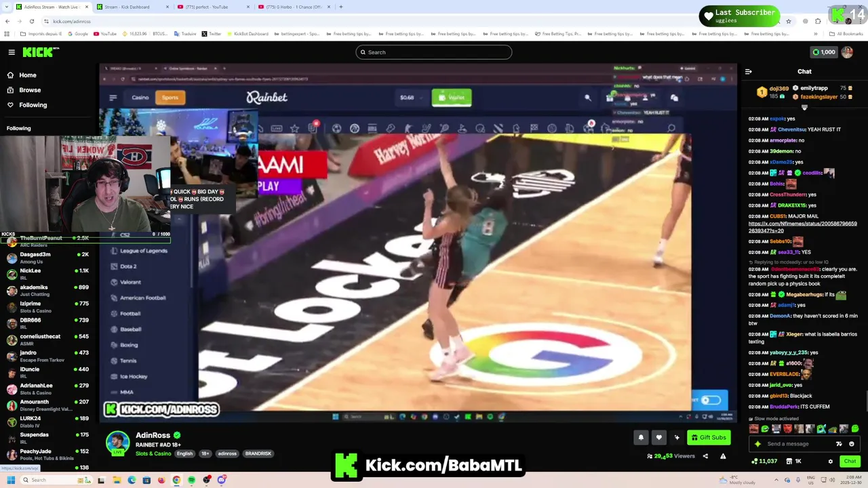Open the chat settings gear
Viewport: 868px width, 488px height.
coord(830,462)
